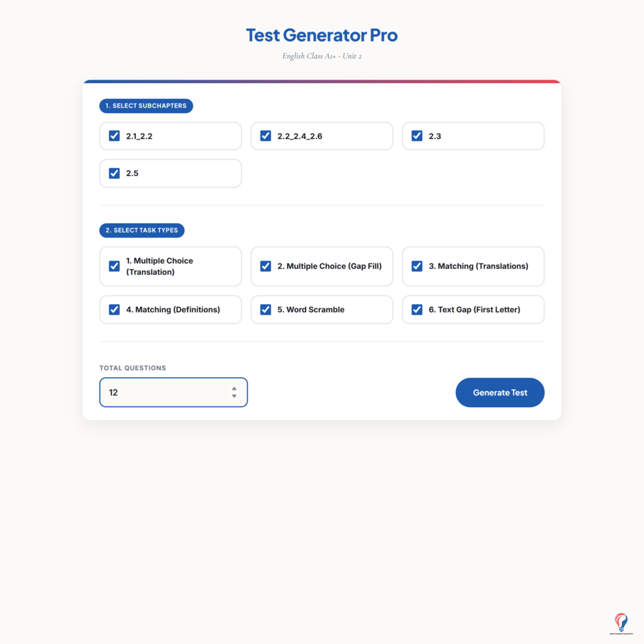Toggle the Word Scramble checkbox
Image resolution: width=644 pixels, height=644 pixels.
pos(265,310)
